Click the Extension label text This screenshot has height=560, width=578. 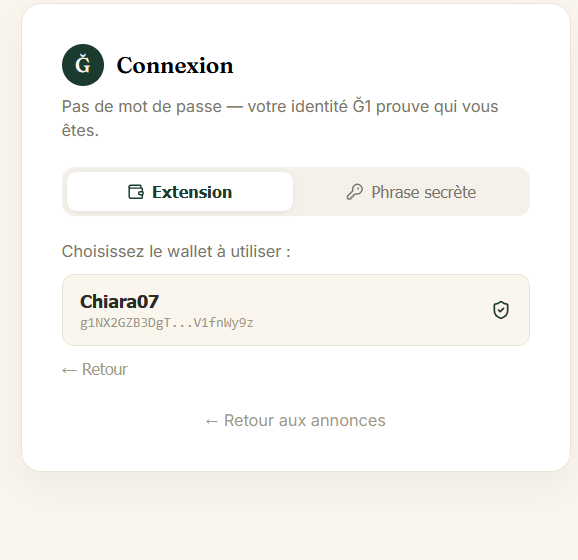pyautogui.click(x=192, y=192)
